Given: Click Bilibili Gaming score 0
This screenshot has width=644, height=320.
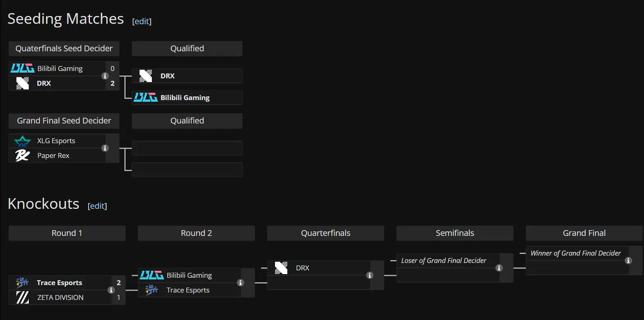Looking at the screenshot, I should point(112,69).
